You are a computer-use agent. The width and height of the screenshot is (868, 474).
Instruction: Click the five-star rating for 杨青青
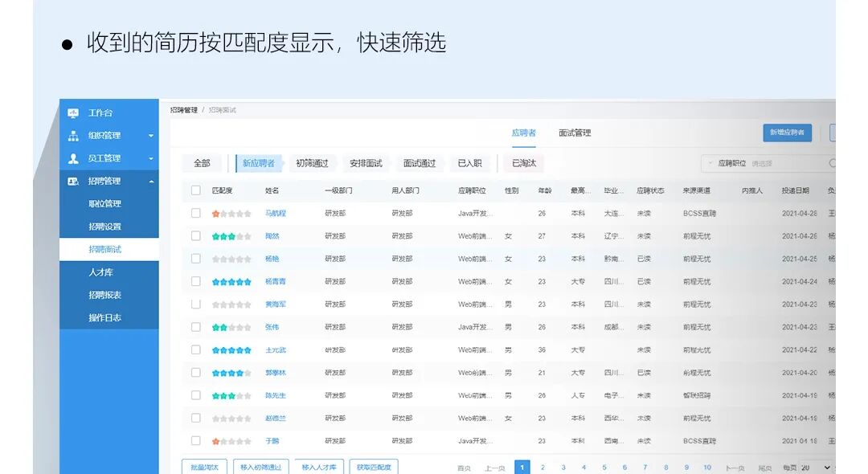pyautogui.click(x=231, y=281)
